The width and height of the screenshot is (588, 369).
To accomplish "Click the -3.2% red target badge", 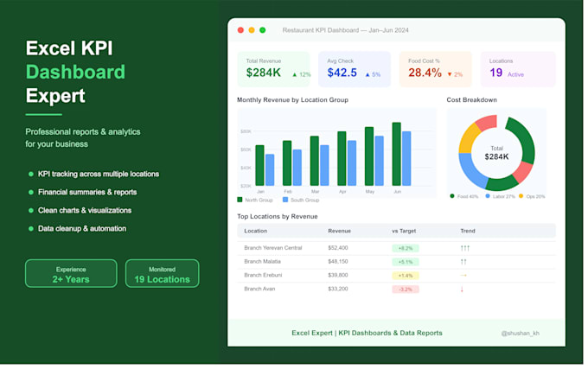I will click(x=406, y=289).
